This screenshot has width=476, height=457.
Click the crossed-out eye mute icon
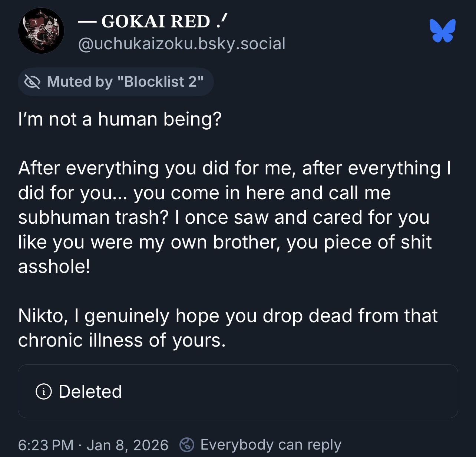coord(32,82)
